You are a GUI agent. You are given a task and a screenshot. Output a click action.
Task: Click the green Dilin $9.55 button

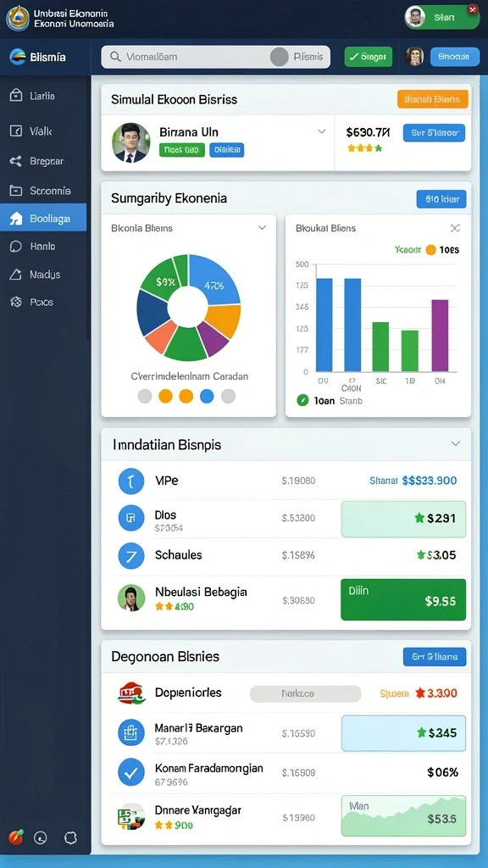403,599
